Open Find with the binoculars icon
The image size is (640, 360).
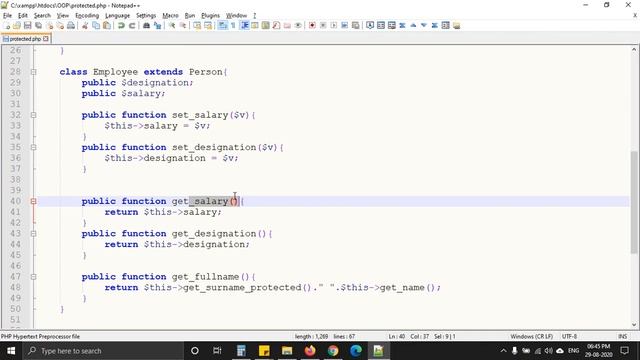click(x=146, y=25)
